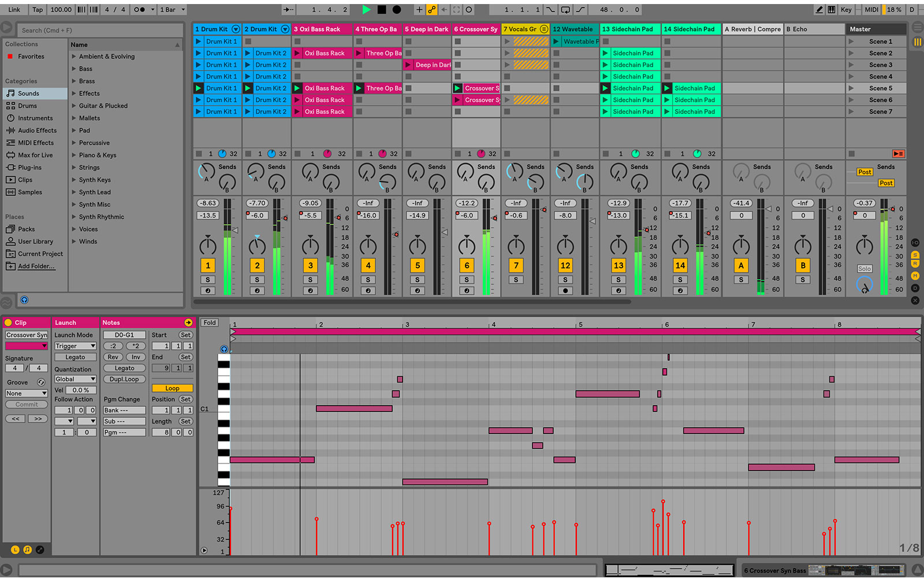The image size is (924, 582).
Task: Start playback with the green play button
Action: pyautogui.click(x=366, y=9)
